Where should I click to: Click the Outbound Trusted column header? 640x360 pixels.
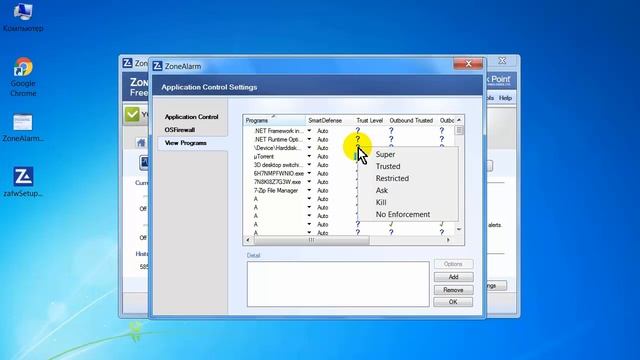[411, 120]
